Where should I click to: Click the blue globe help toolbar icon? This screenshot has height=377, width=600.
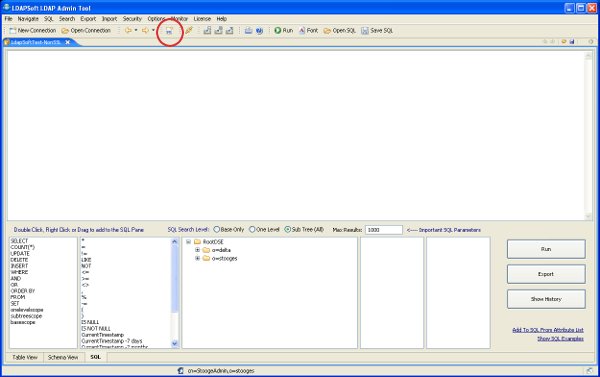pos(259,31)
